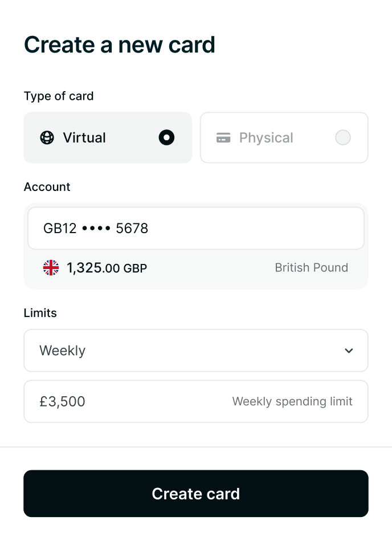
Task: Click the British Pound currency label
Action: (x=311, y=268)
